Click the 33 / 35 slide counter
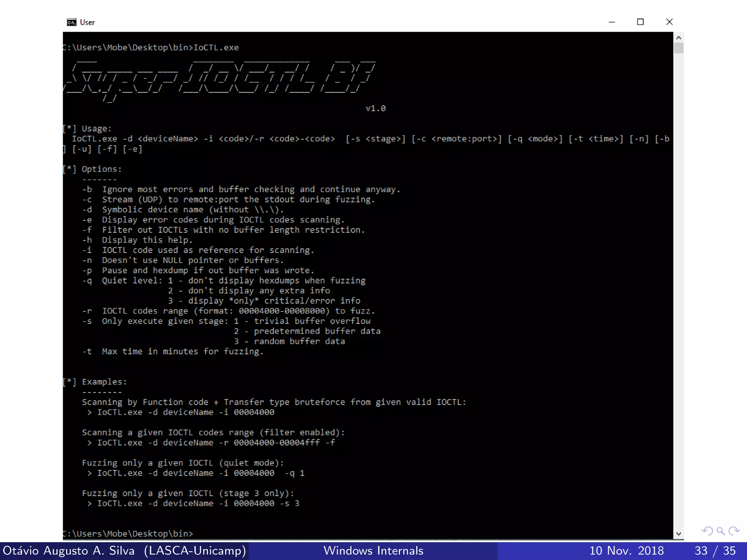The image size is (747, 560). [715, 551]
